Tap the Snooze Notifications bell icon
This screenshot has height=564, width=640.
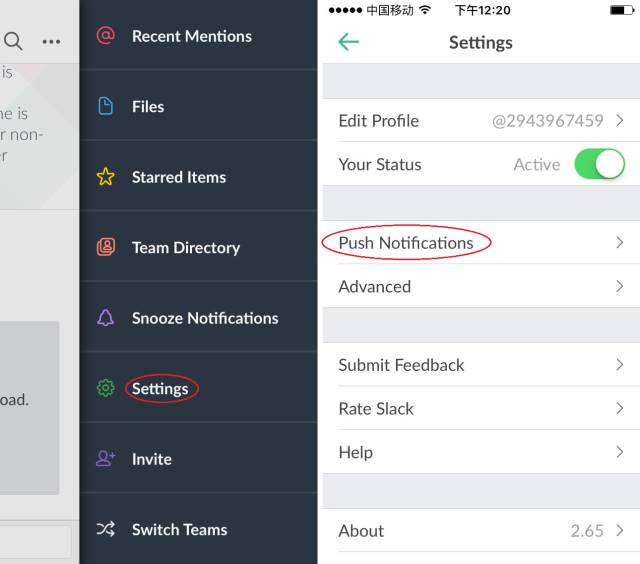click(106, 318)
